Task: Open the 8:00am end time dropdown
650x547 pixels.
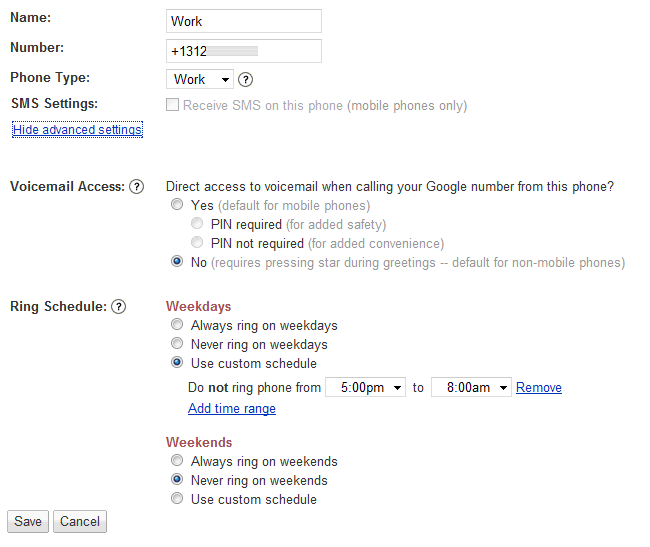Action: click(x=471, y=387)
